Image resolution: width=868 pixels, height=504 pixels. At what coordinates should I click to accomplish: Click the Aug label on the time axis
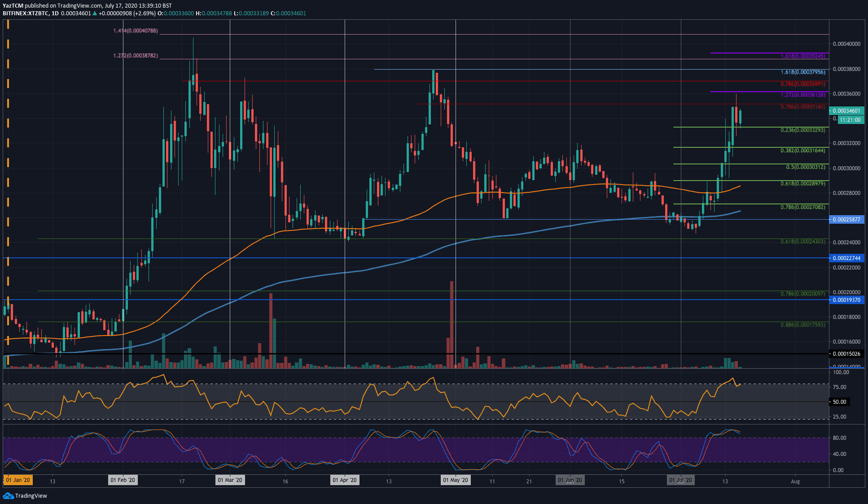coord(796,481)
